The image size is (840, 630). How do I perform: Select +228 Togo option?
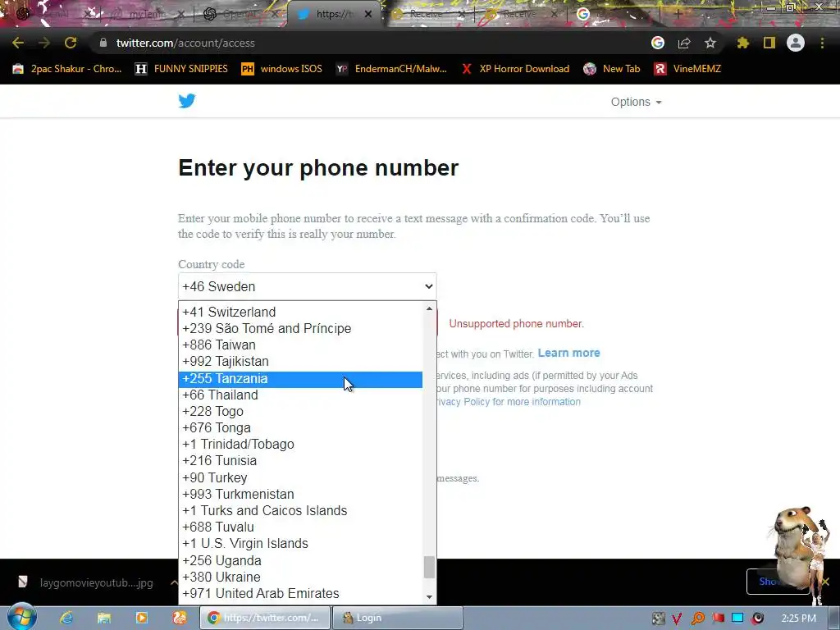pos(300,412)
